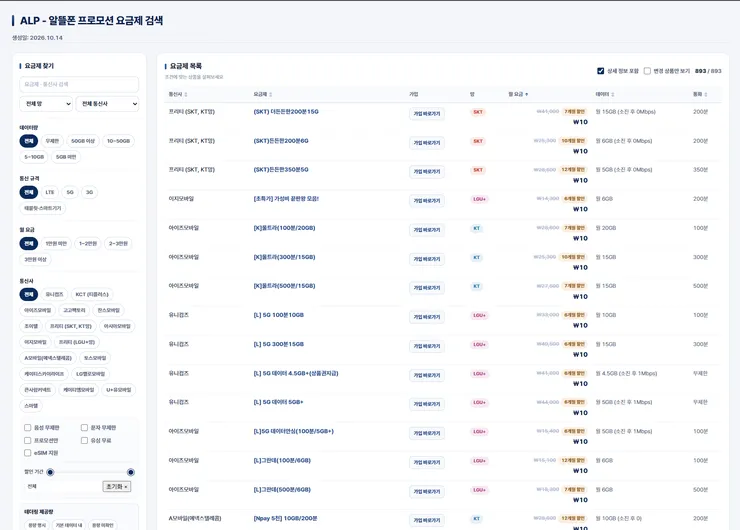Tick the checkbox left of the 893/893 count

pos(647,71)
